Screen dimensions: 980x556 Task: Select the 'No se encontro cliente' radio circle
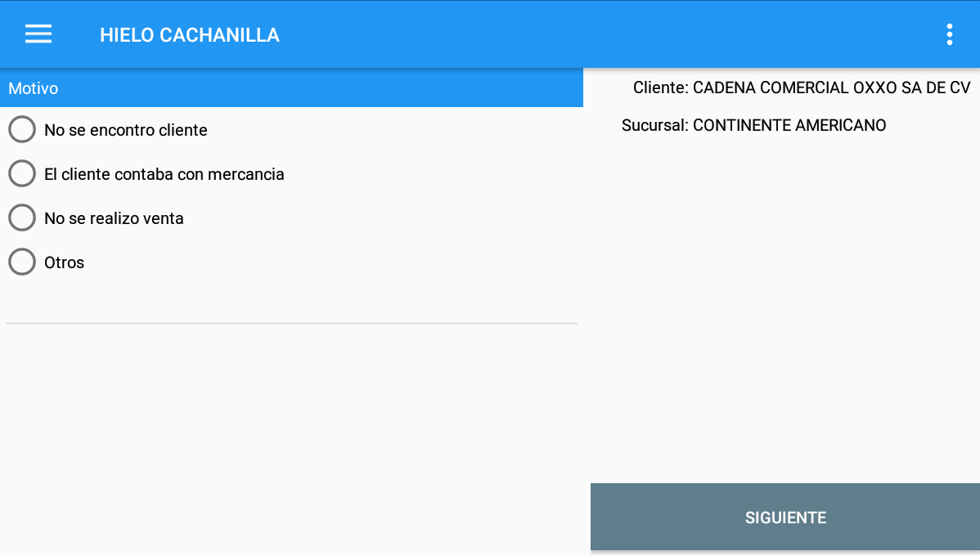click(x=22, y=129)
